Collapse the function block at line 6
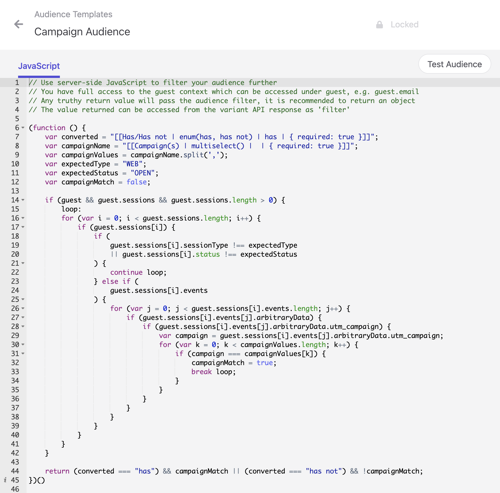The image size is (500, 493). pos(23,128)
